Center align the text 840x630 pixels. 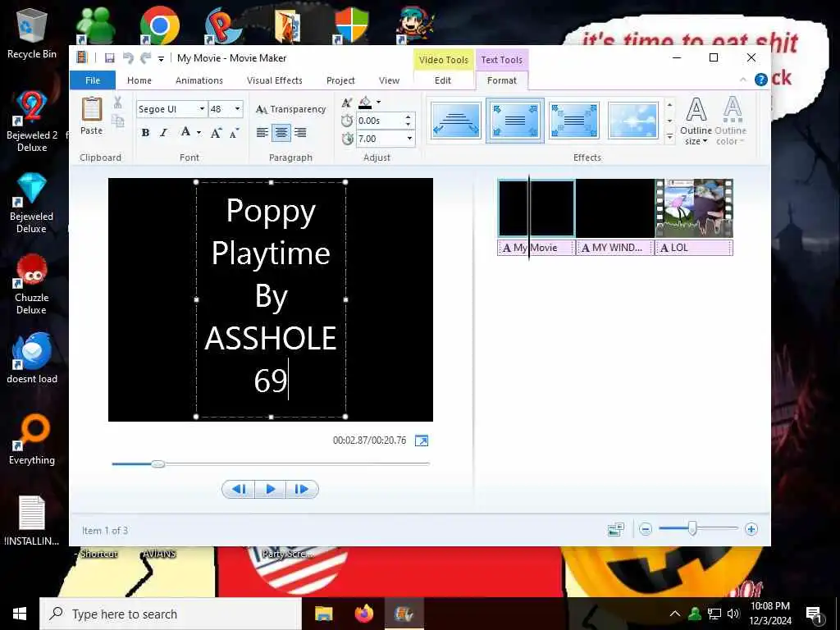pyautogui.click(x=281, y=132)
